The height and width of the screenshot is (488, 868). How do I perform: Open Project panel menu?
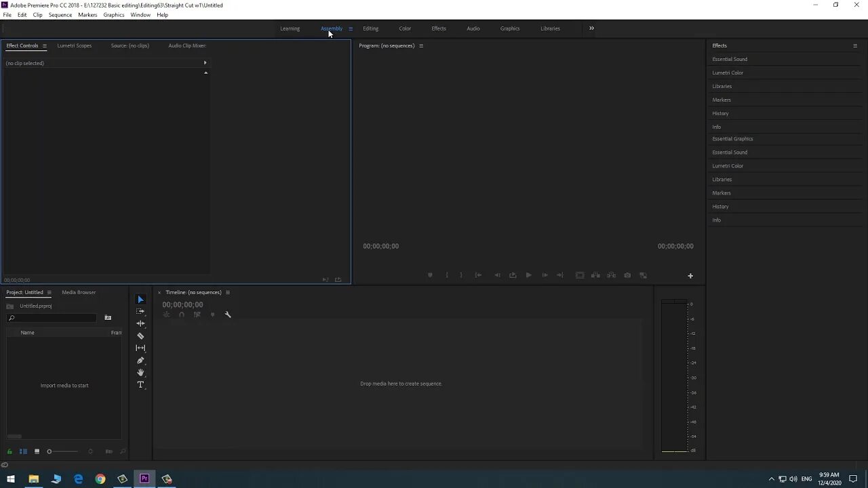tap(49, 292)
